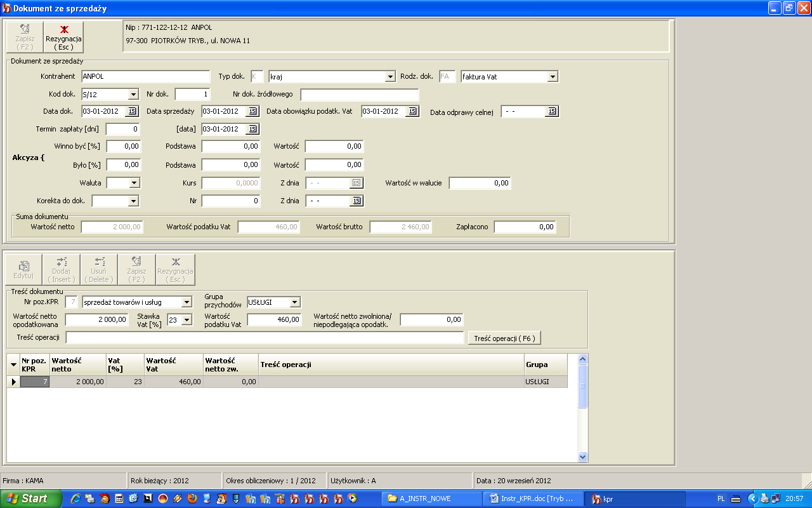The image size is (812, 508).
Task: Switch to A_INSTR_NOWE taskbar window
Action: point(432,498)
